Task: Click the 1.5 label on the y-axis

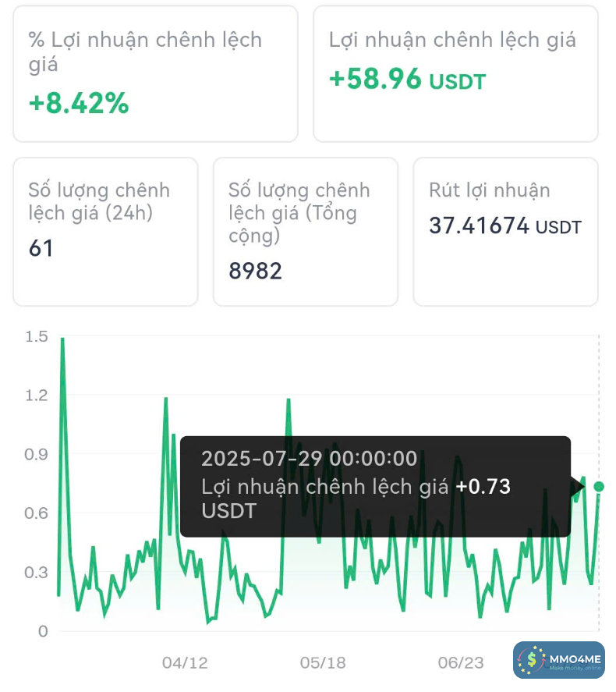Action: point(37,337)
